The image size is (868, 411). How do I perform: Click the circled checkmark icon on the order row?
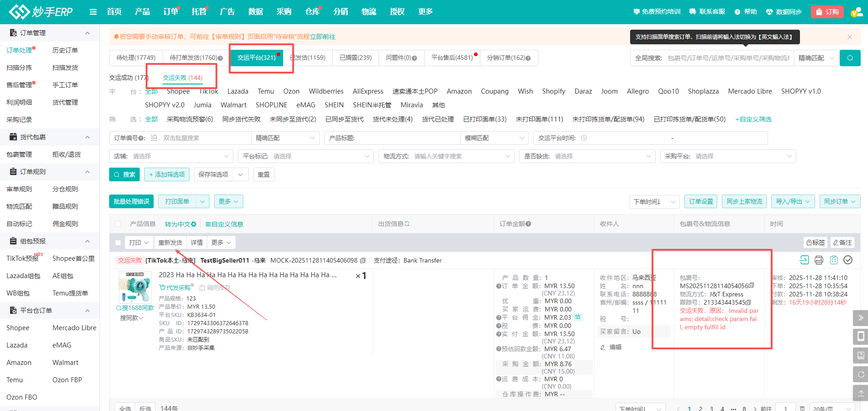click(x=848, y=260)
